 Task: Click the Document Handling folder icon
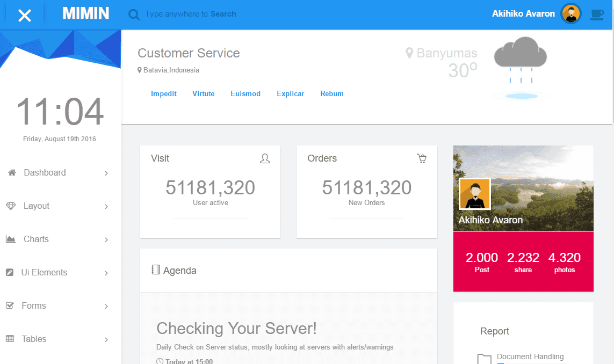point(484,359)
